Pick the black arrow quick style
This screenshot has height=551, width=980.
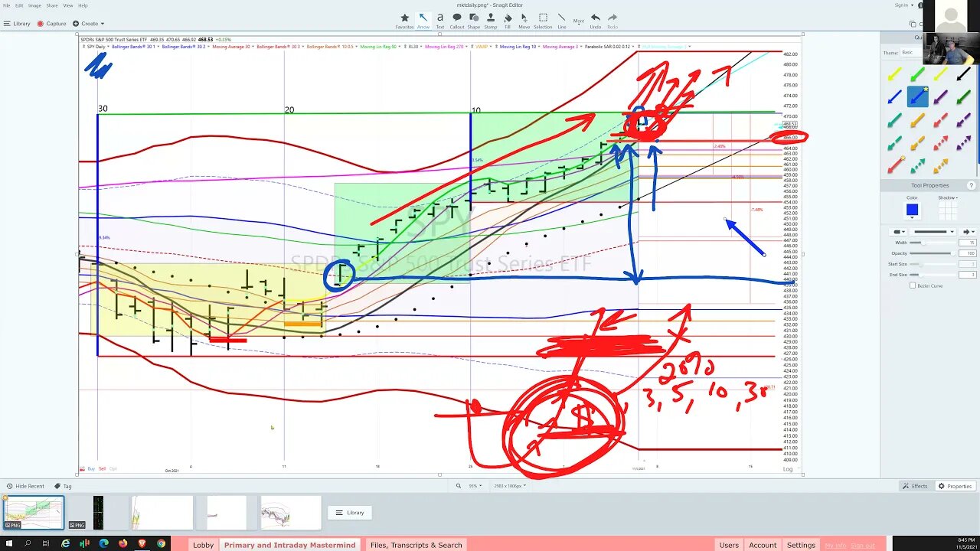click(963, 74)
